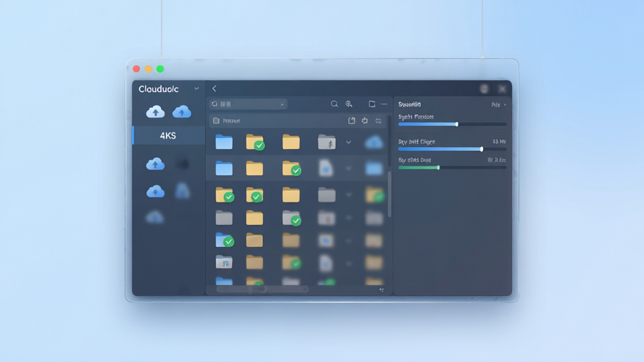Open the document file icon in the second row
Image resolution: width=644 pixels, height=362 pixels.
tap(326, 168)
